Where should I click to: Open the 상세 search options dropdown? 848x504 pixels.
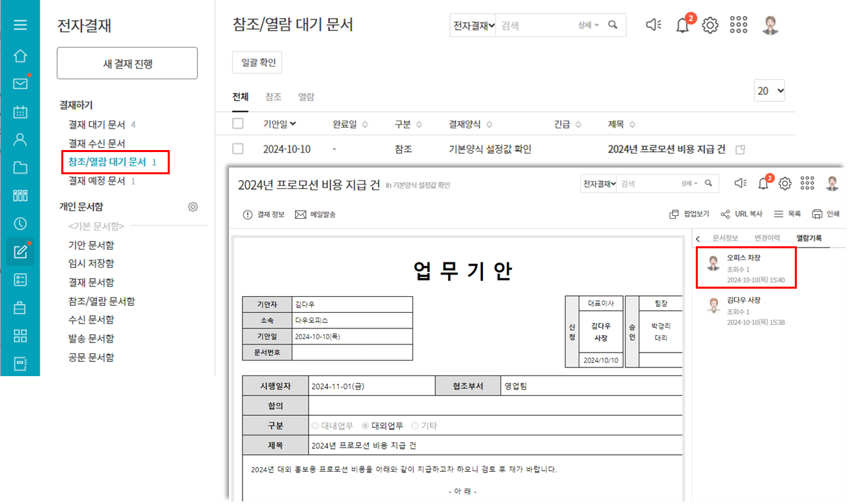point(588,25)
